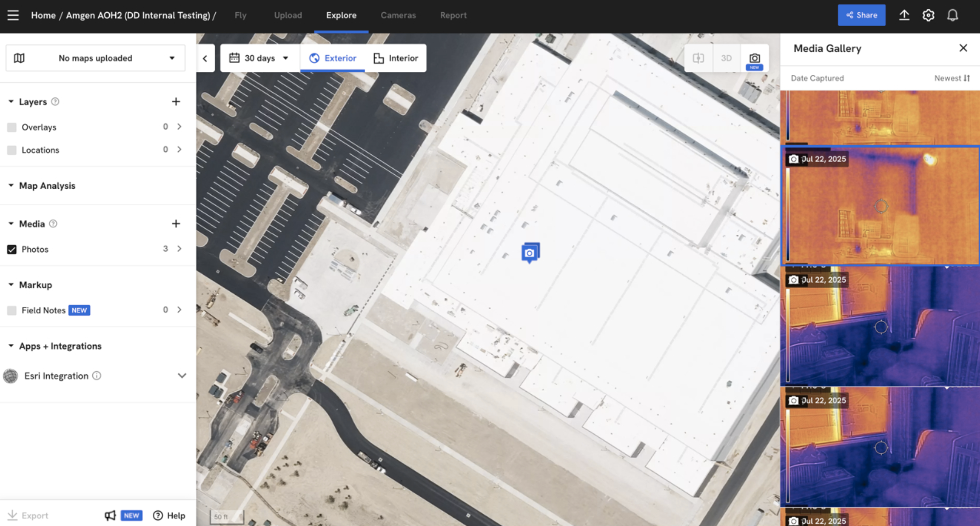The width and height of the screenshot is (980, 526).
Task: Switch to the Interior view tab
Action: (396, 58)
